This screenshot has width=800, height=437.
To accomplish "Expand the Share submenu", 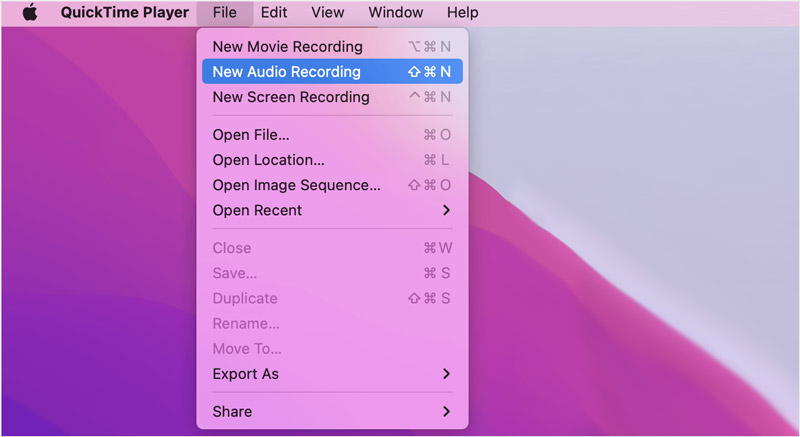I will point(332,412).
